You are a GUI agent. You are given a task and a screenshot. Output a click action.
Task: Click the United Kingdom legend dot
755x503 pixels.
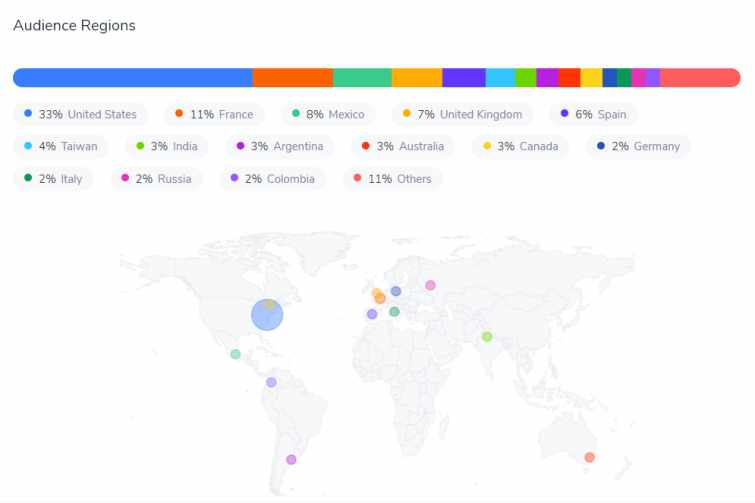pyautogui.click(x=406, y=114)
